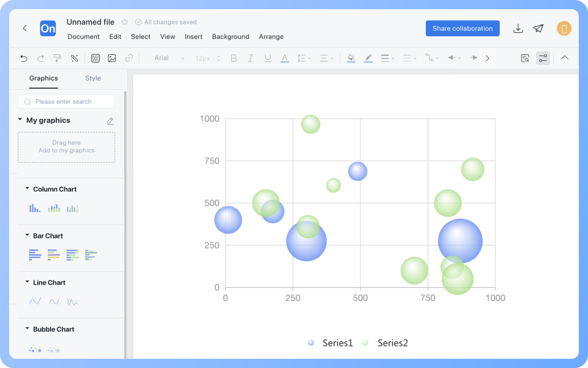The width and height of the screenshot is (588, 368).
Task: Open the Select menu
Action: tap(141, 37)
